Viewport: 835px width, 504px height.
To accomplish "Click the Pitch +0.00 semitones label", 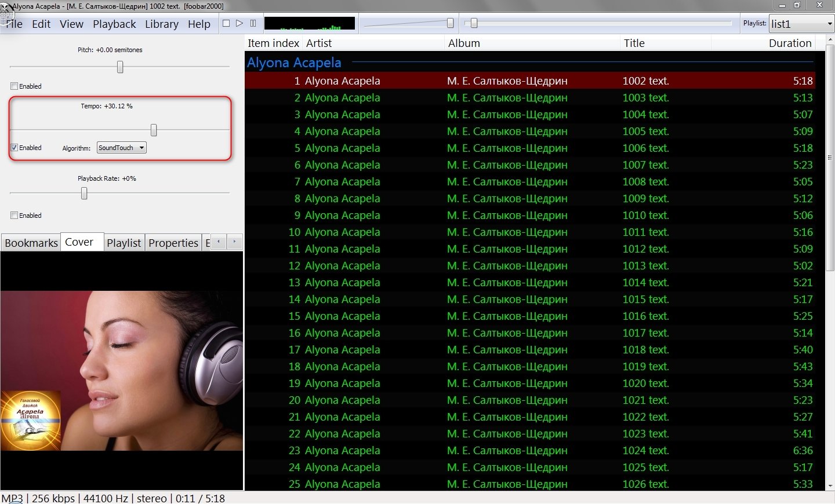I will 110,50.
